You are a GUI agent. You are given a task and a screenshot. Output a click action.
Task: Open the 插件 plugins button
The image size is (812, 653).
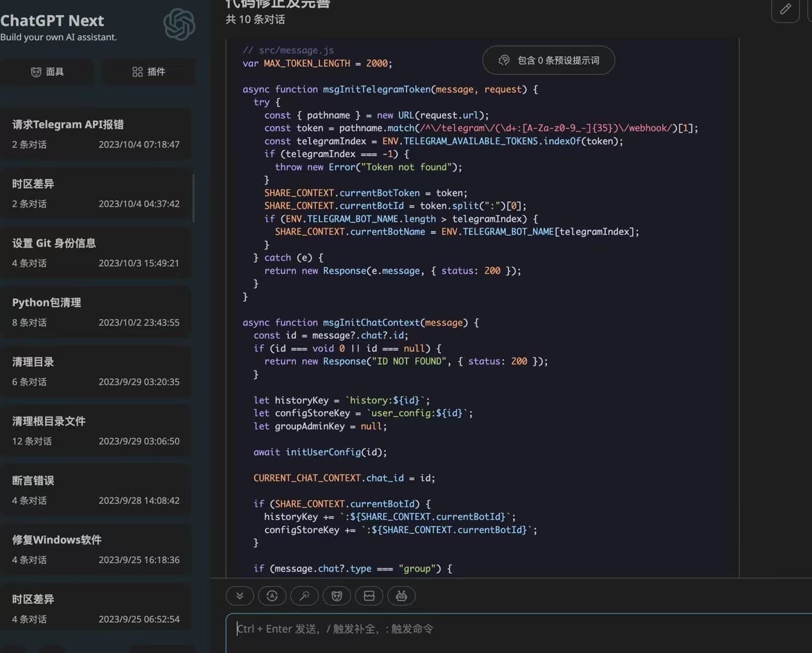click(x=149, y=72)
